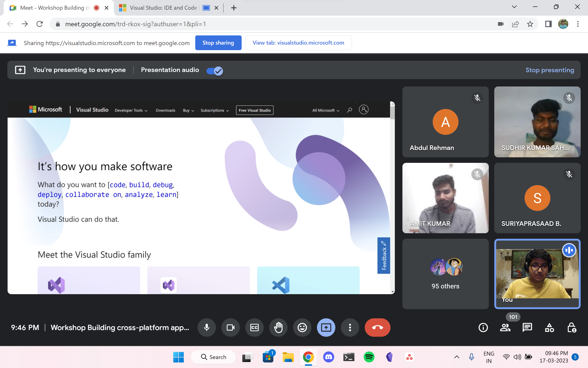The image size is (588, 368).
Task: Send a reaction emoji
Action: tap(302, 327)
